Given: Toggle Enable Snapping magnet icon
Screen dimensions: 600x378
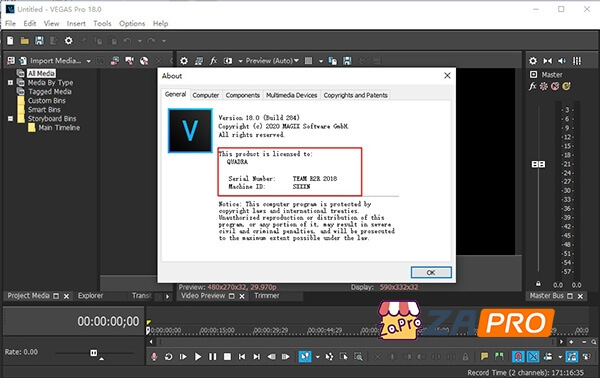Looking at the screenshot, I should click(x=518, y=357).
